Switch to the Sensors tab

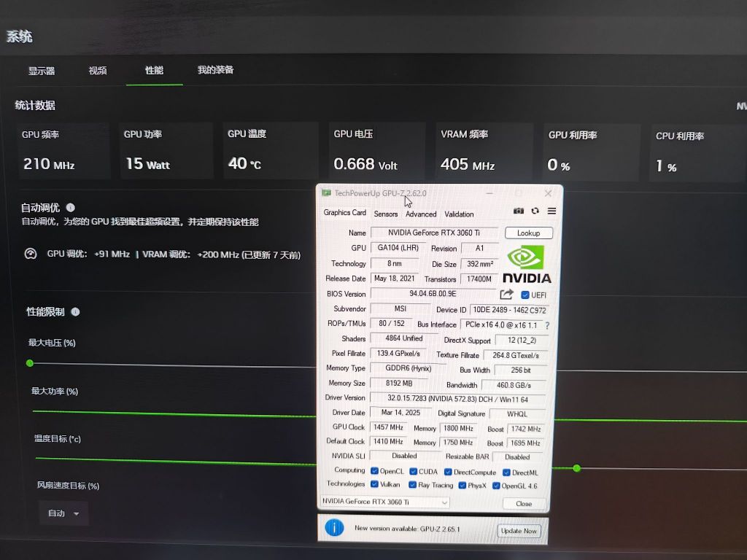[386, 214]
